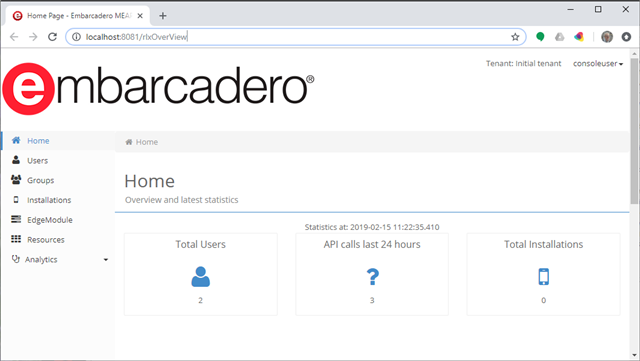Screen dimensions: 640x361
Task: Click the blue user icon under Total Users
Action: point(200,276)
